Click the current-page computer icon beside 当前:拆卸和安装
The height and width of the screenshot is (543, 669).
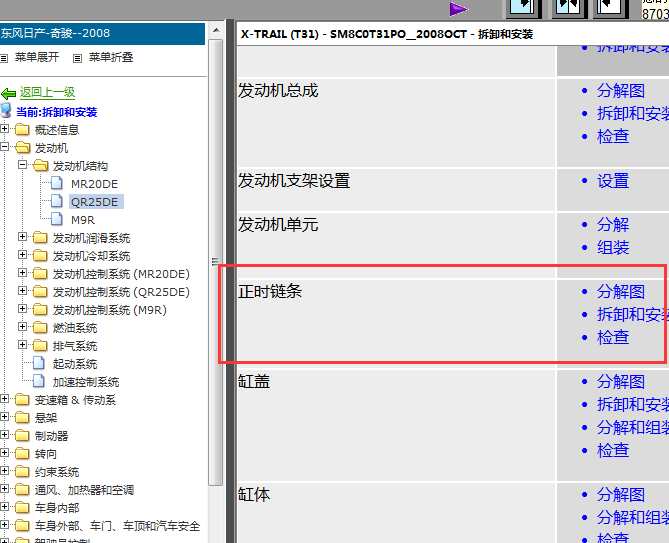tap(6, 110)
